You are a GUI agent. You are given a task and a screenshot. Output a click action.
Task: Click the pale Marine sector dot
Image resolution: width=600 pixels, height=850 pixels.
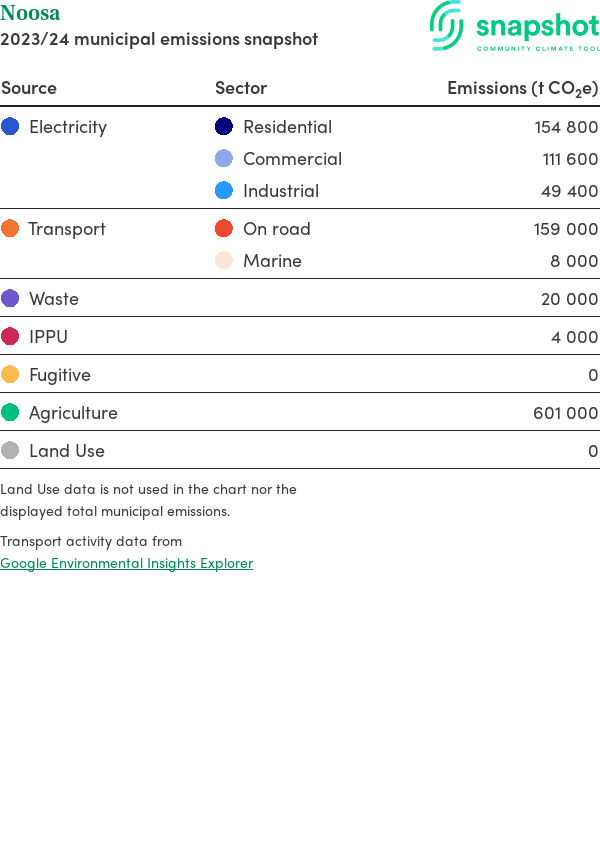pos(224,261)
